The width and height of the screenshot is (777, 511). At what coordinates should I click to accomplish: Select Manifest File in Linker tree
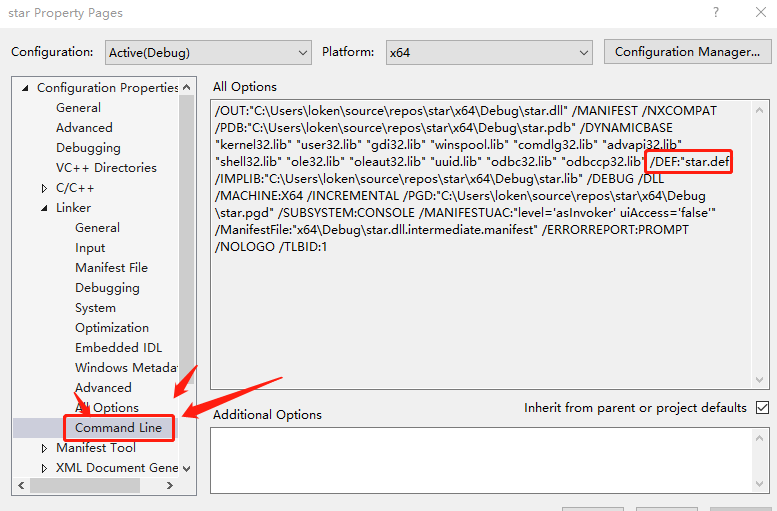pos(111,268)
